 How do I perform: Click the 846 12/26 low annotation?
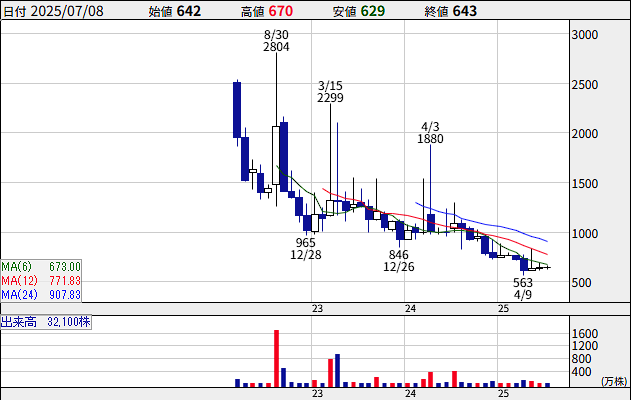(398, 260)
